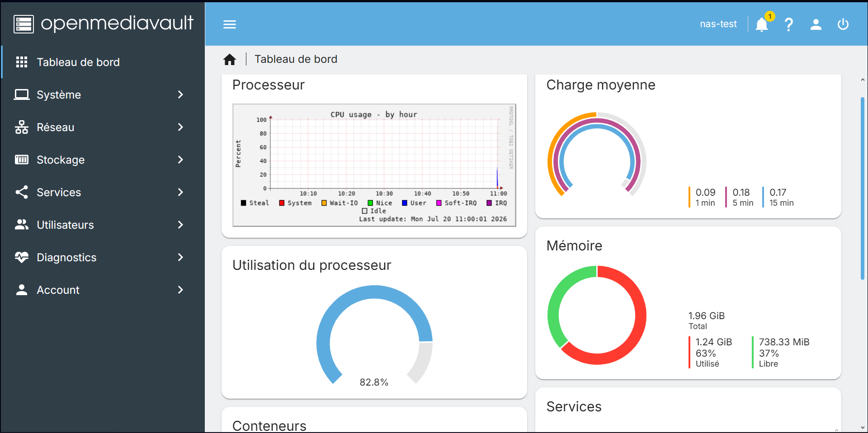The image size is (868, 433).
Task: Select the Diagnostics menu label
Action: click(66, 258)
